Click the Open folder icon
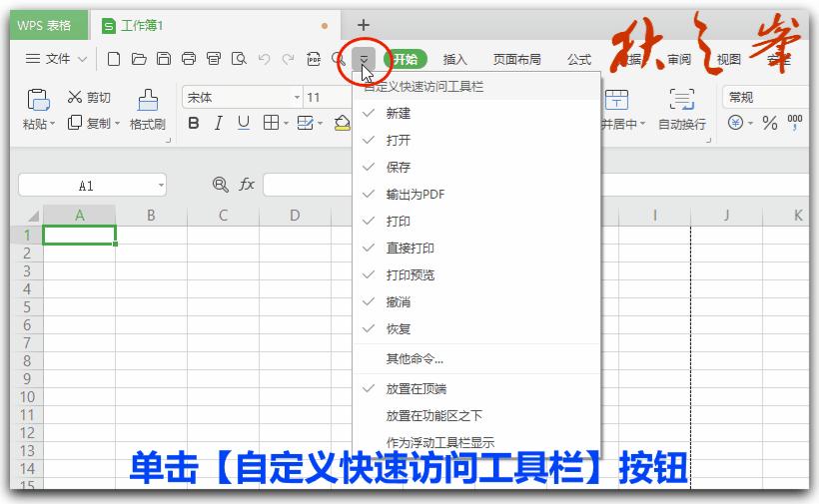The height and width of the screenshot is (504, 819). [x=139, y=59]
